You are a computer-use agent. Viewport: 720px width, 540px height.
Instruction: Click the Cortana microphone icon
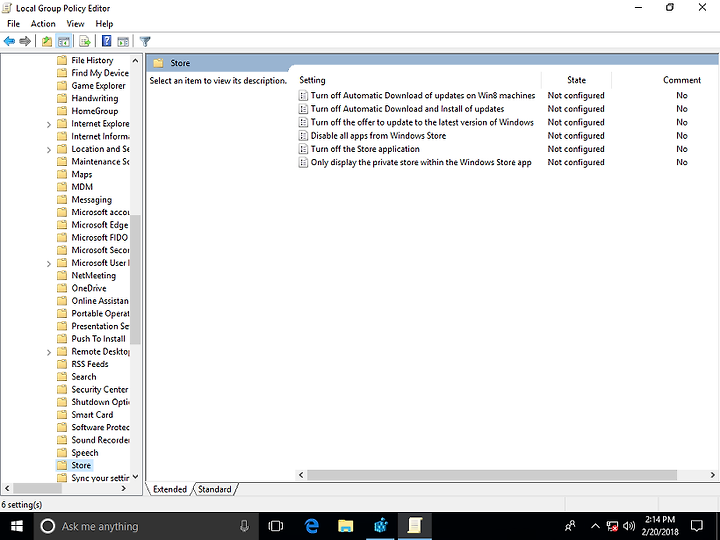[x=244, y=526]
